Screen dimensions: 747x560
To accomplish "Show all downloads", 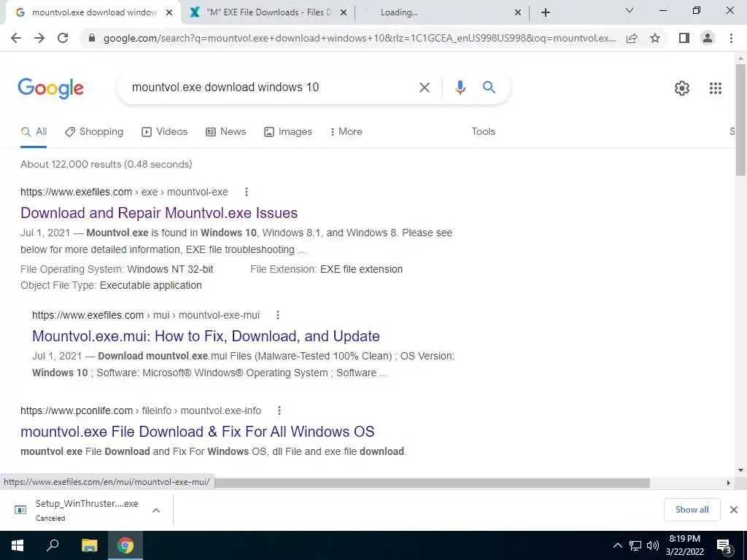I will pos(692,510).
